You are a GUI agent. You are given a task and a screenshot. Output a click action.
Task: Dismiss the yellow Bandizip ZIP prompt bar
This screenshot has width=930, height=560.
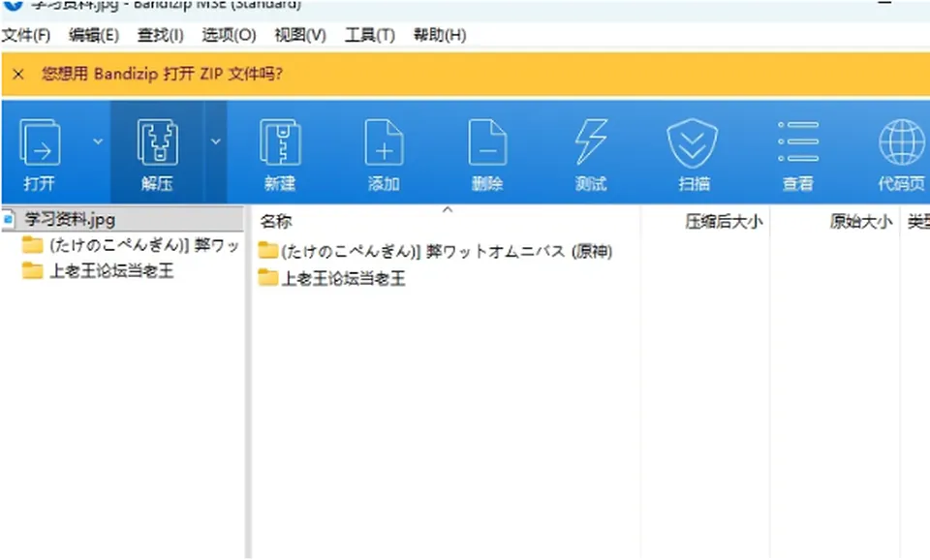click(x=18, y=75)
